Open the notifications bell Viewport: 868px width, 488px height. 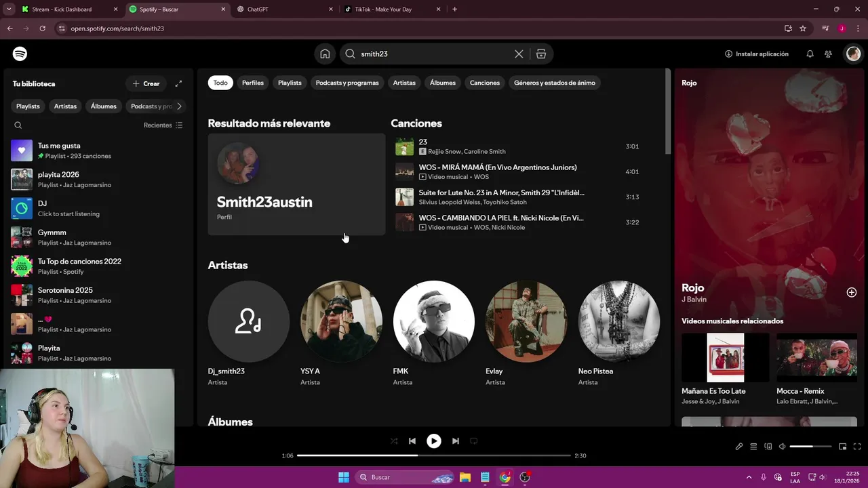[x=810, y=54]
